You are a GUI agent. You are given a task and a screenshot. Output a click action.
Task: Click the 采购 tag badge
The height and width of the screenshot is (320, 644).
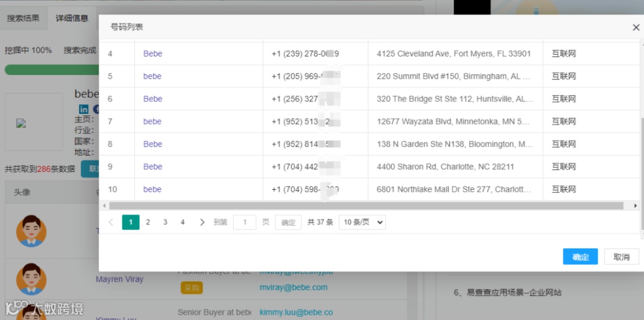192,288
